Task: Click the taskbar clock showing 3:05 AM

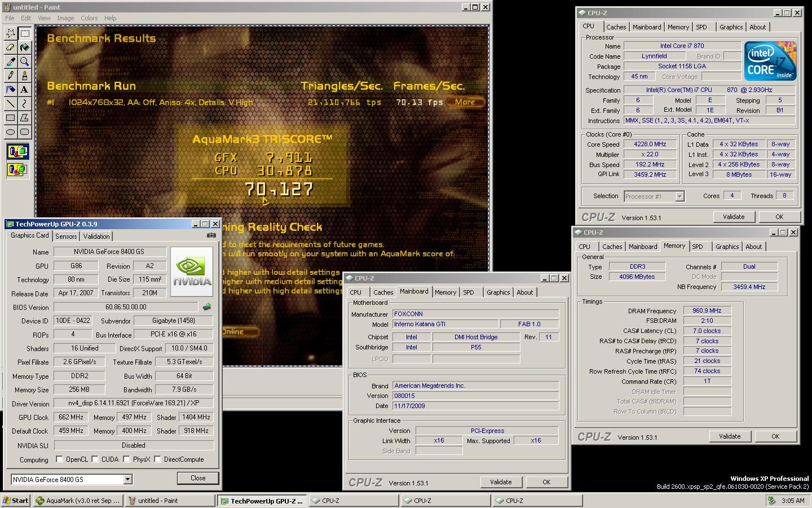Action: click(793, 501)
